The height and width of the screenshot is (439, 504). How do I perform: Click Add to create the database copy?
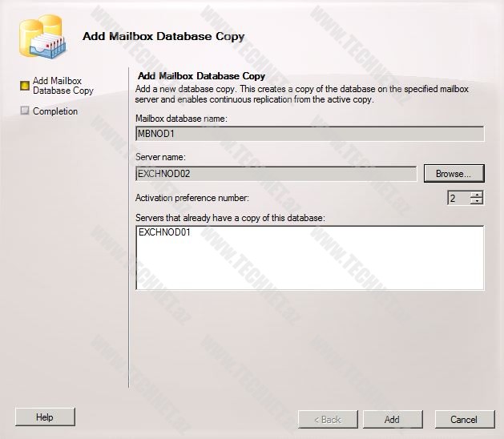pyautogui.click(x=392, y=419)
